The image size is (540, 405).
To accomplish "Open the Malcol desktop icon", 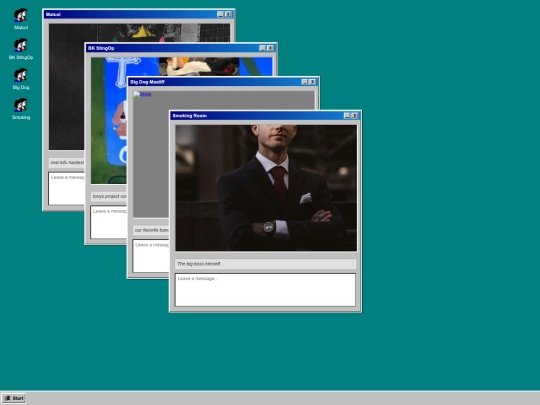I will (21, 19).
